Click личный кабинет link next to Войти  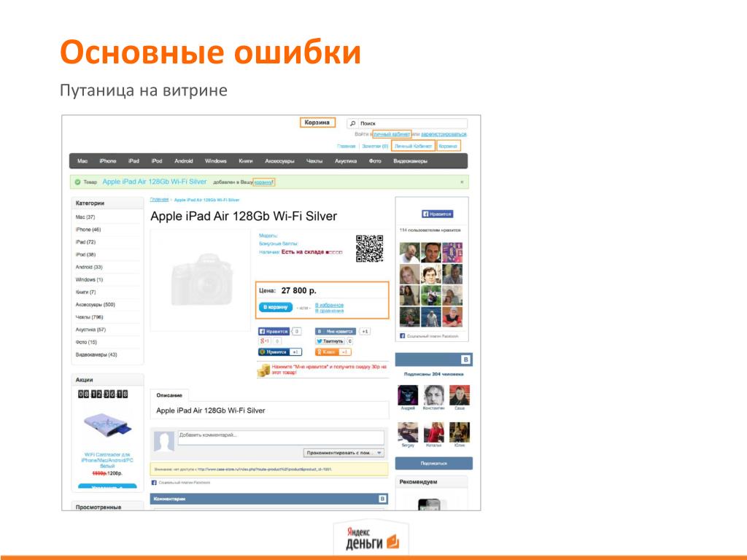[x=392, y=134]
